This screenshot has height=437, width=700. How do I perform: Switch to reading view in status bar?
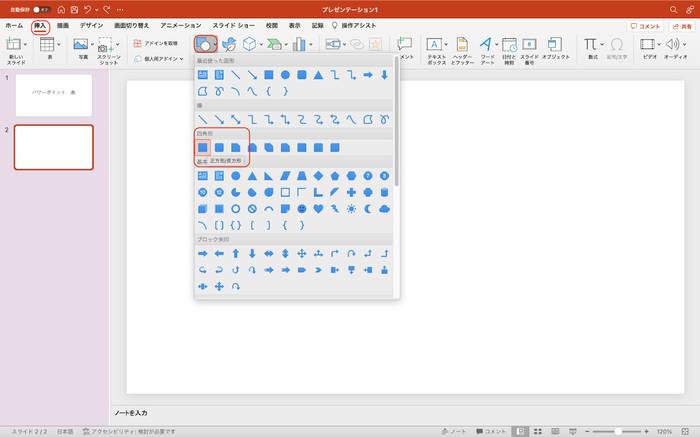tap(555, 431)
